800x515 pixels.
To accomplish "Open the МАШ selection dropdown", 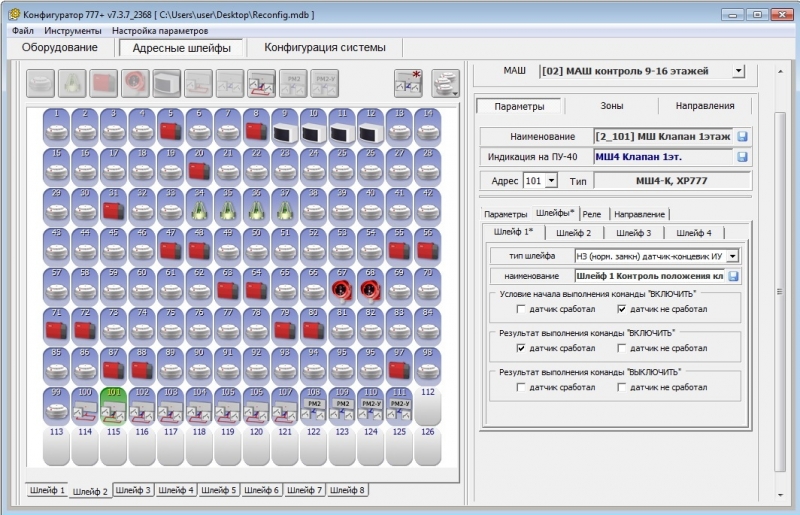I will click(738, 72).
